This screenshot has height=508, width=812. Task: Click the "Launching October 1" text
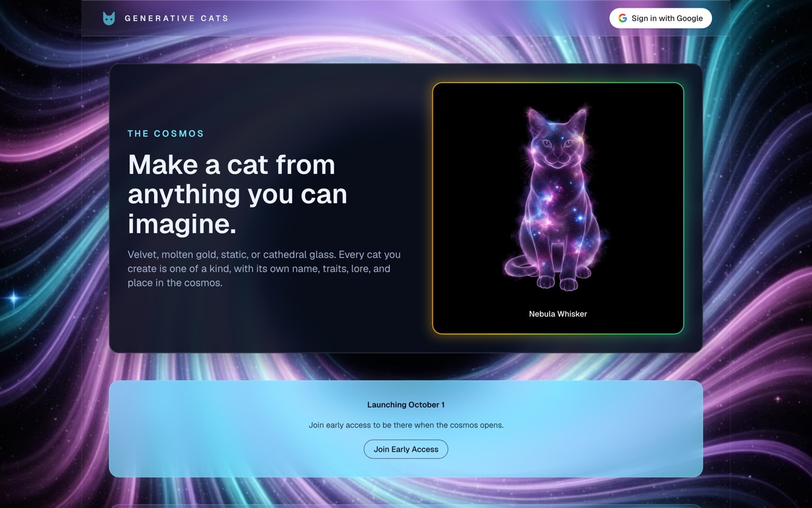coord(406,405)
